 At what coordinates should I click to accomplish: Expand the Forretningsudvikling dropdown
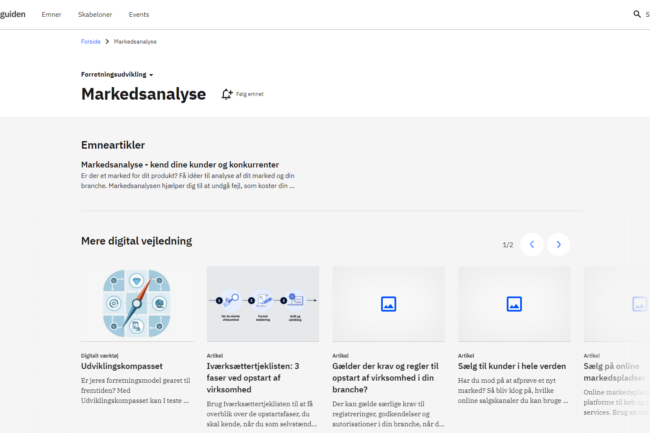[117, 74]
